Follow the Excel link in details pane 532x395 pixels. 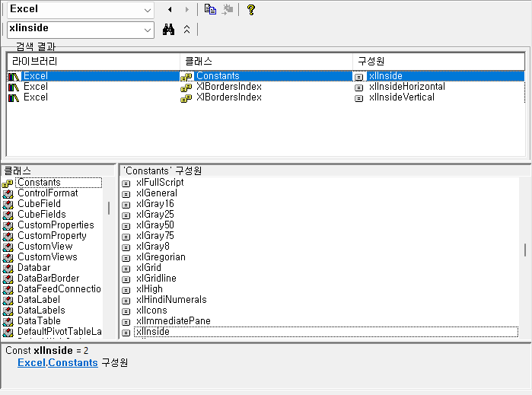pos(31,363)
